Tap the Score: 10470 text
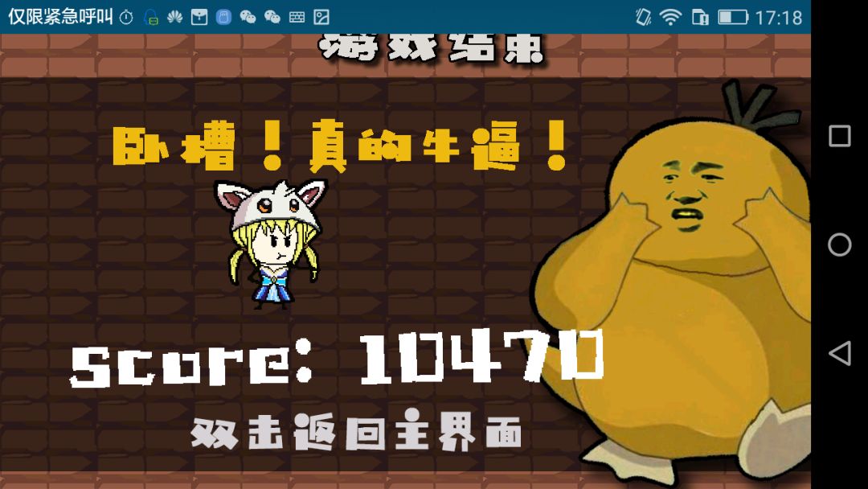Screen dimensions: 868x489 tap(337, 358)
